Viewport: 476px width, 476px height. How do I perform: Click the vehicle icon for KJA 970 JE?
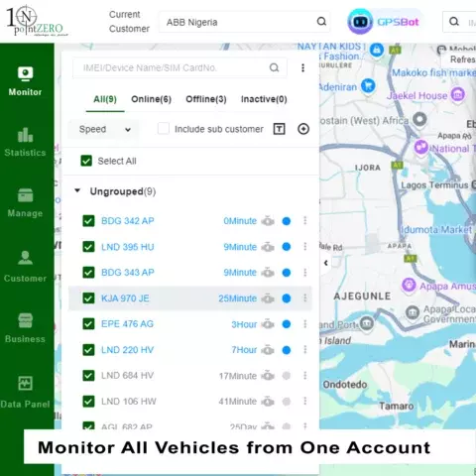pos(268,298)
